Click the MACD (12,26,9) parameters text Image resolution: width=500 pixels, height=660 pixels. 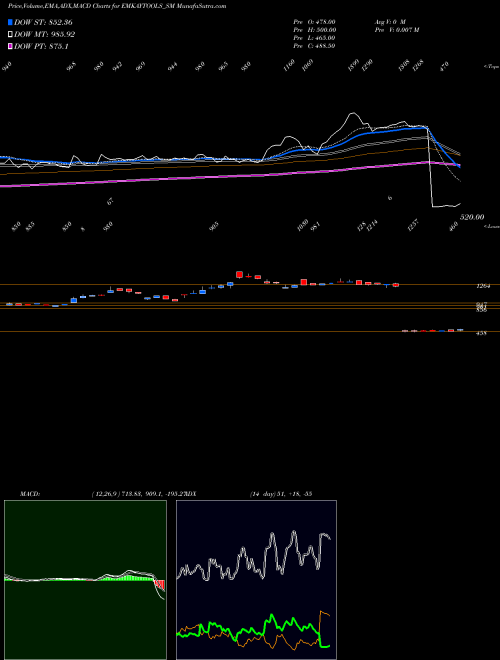[138, 494]
